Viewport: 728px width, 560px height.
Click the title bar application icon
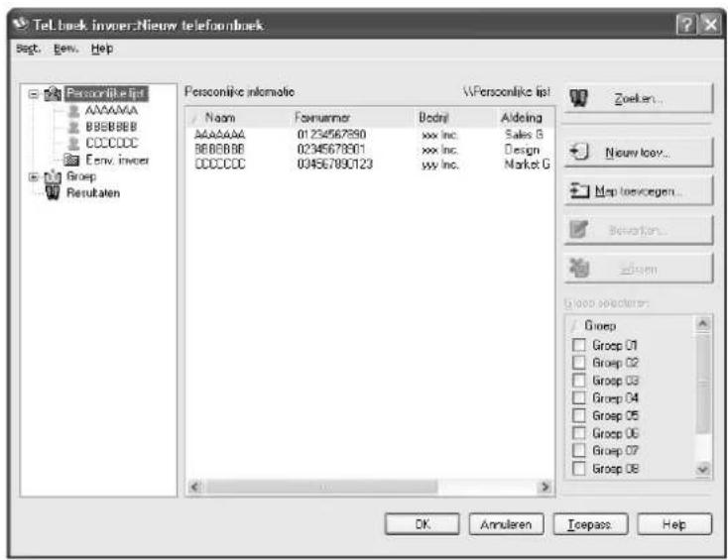point(21,24)
